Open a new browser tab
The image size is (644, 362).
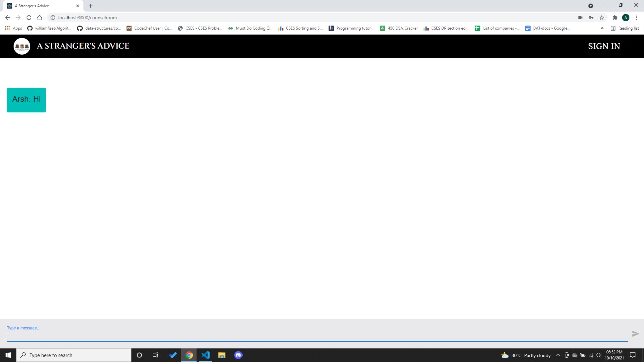pyautogui.click(x=91, y=6)
